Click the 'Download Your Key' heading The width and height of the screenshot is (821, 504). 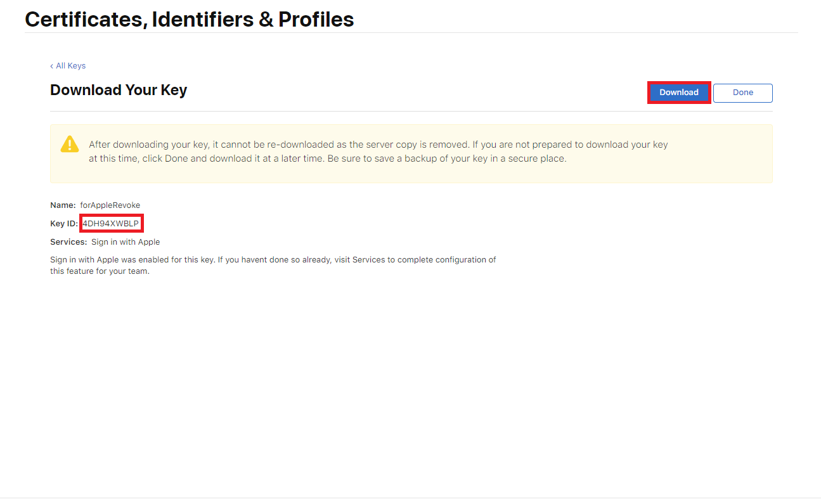[x=119, y=90]
